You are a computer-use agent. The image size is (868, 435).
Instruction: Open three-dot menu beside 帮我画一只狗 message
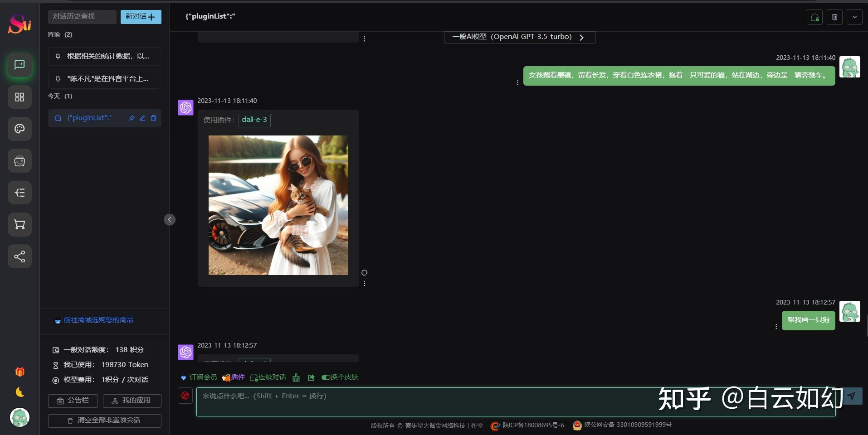click(x=776, y=326)
